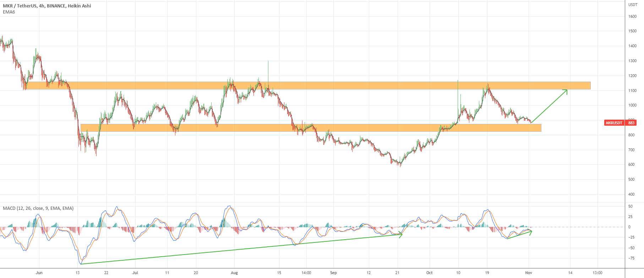Click the 19 date on the time axis
The image size is (644, 278).
(487, 273)
